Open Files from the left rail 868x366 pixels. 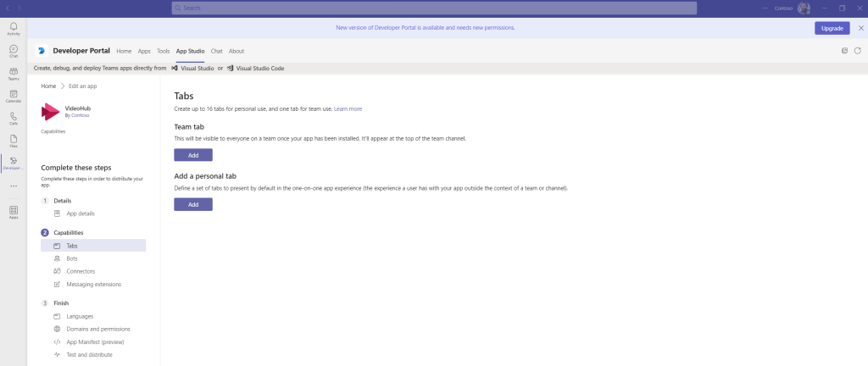coord(13,140)
